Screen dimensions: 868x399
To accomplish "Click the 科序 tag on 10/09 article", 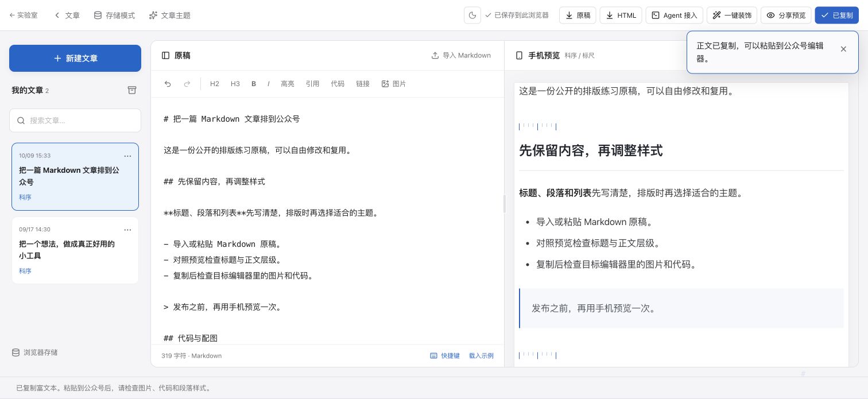I will [x=25, y=197].
